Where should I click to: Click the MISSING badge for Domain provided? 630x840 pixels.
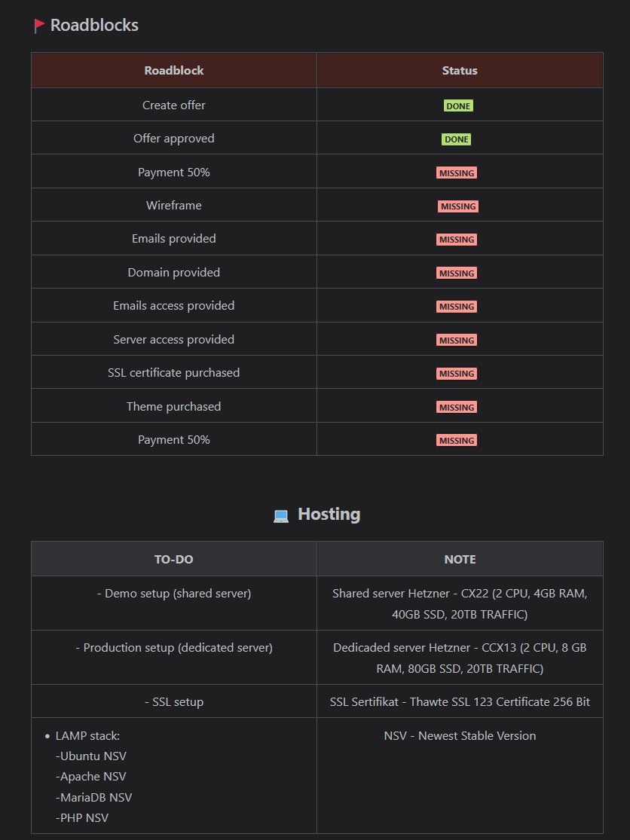tap(457, 273)
